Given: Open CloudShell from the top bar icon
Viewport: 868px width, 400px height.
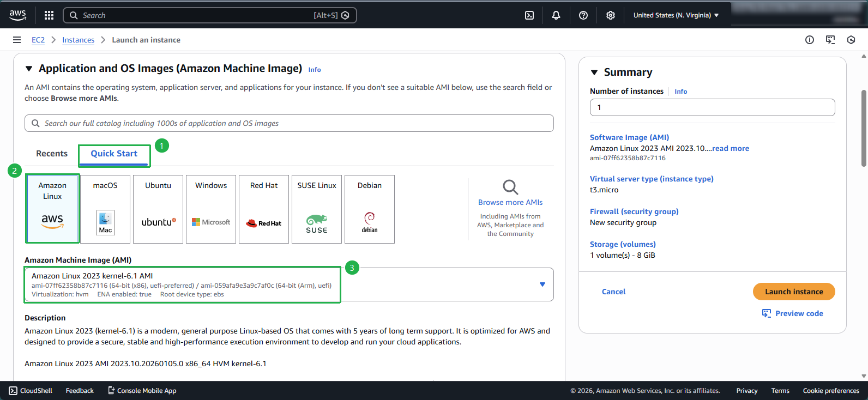Looking at the screenshot, I should (x=529, y=15).
